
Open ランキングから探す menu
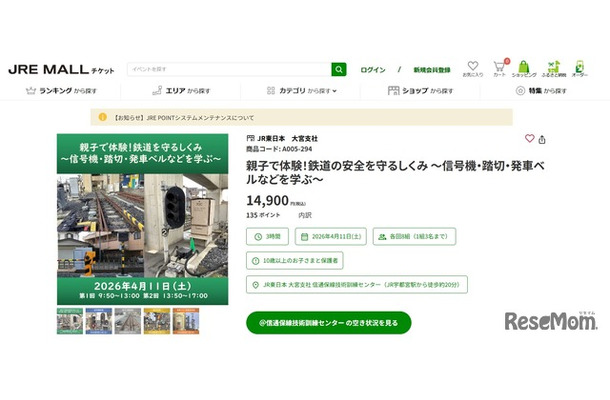(61, 91)
